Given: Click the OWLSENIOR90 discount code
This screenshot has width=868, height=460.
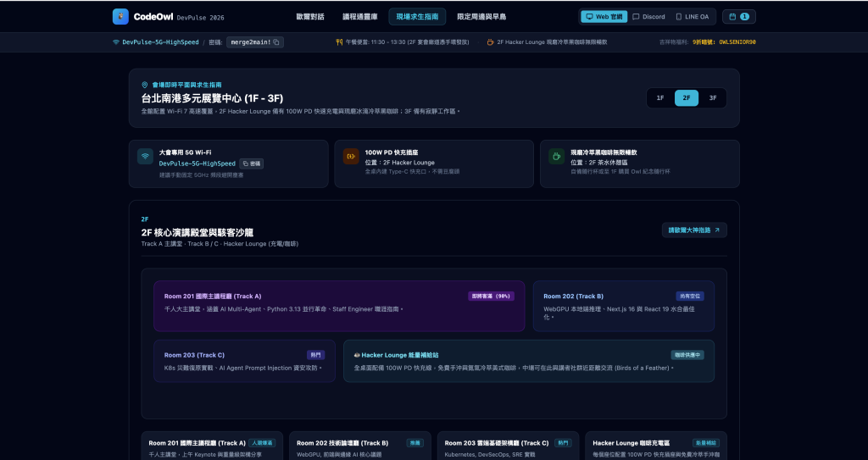Looking at the screenshot, I should [x=737, y=42].
